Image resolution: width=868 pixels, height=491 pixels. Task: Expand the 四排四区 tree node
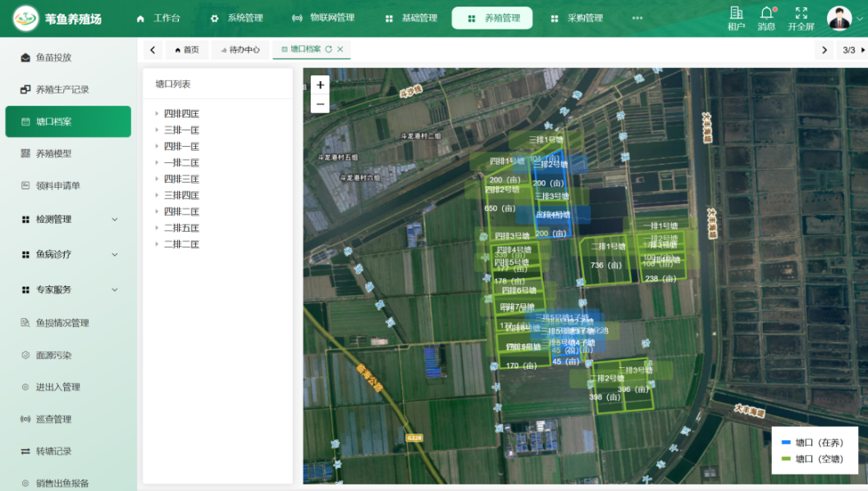click(x=157, y=114)
